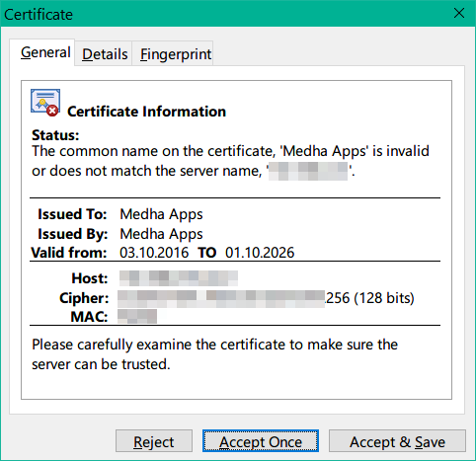Click the 'Status:' label
This screenshot has width=476, height=461.
pos(55,135)
